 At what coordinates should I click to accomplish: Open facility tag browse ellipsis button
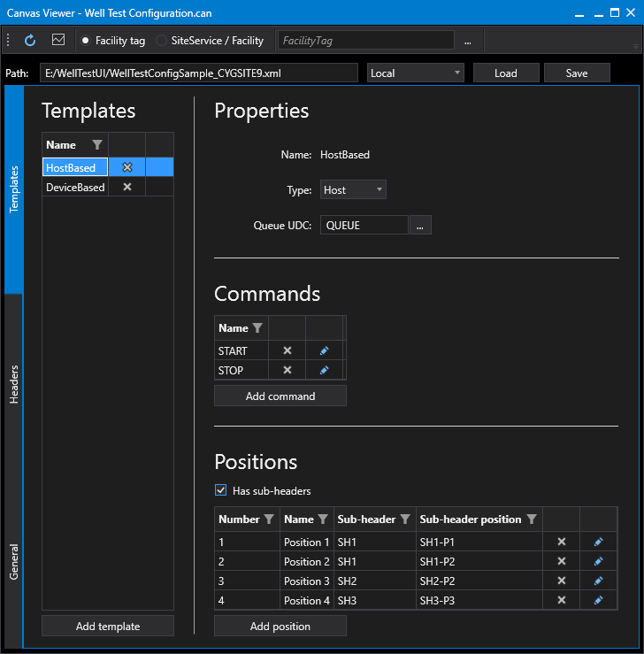click(468, 41)
